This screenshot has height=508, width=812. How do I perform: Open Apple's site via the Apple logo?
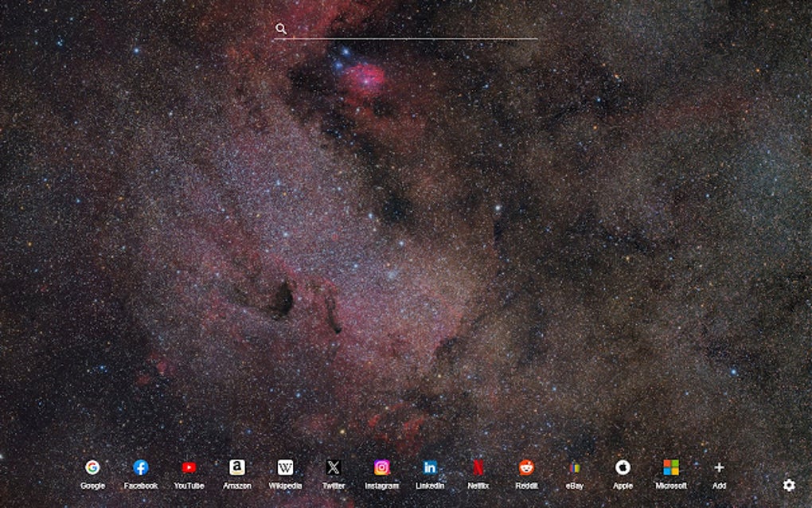coord(623,468)
